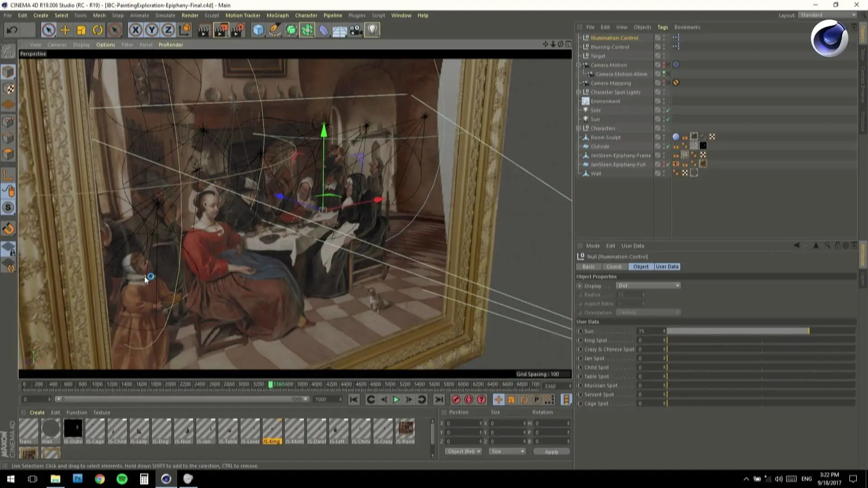Open the Size dropdown in coordinates
The width and height of the screenshot is (868, 488).
click(507, 451)
